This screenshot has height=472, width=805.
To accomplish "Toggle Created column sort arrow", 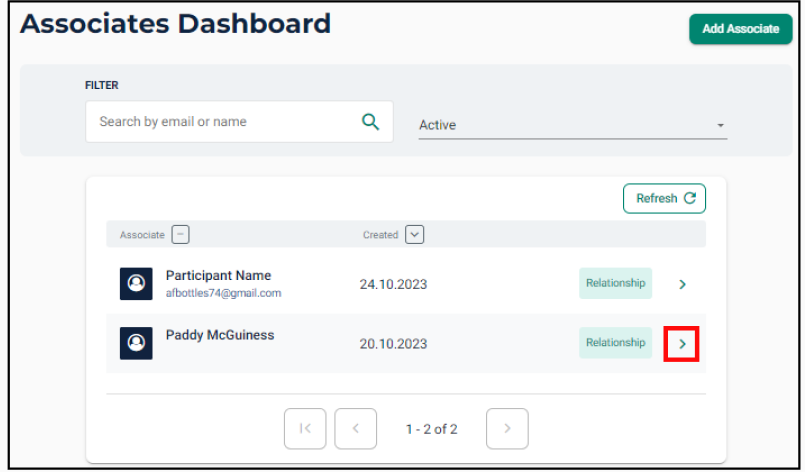I will point(414,235).
